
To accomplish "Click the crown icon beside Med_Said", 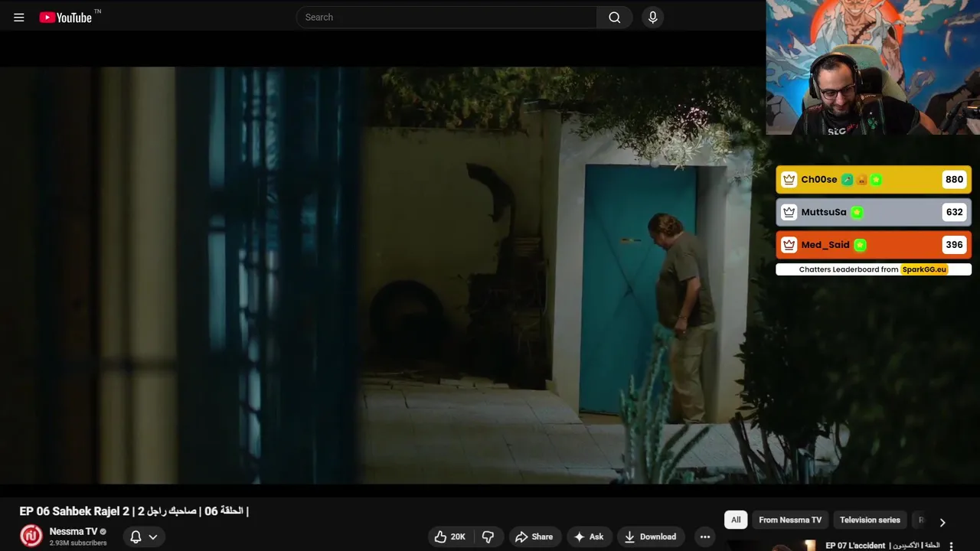I will click(789, 245).
